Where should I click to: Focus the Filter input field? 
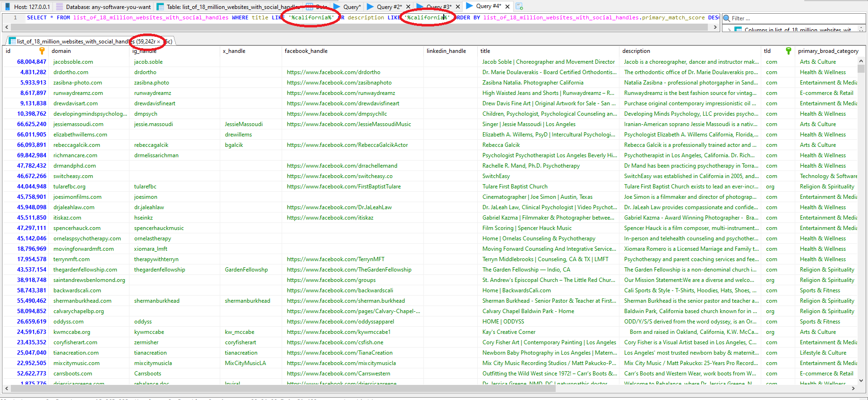(x=798, y=18)
